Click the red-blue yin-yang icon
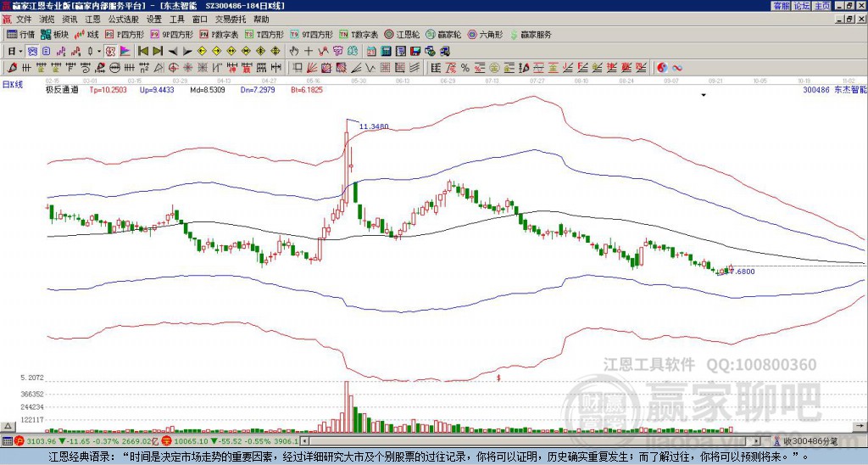 662,68
